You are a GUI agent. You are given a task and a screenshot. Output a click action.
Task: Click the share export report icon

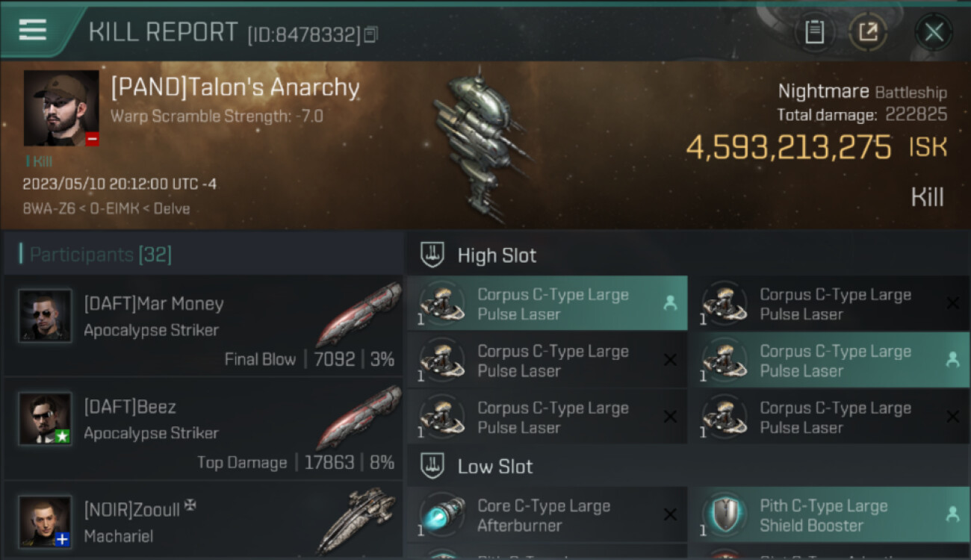coord(868,32)
